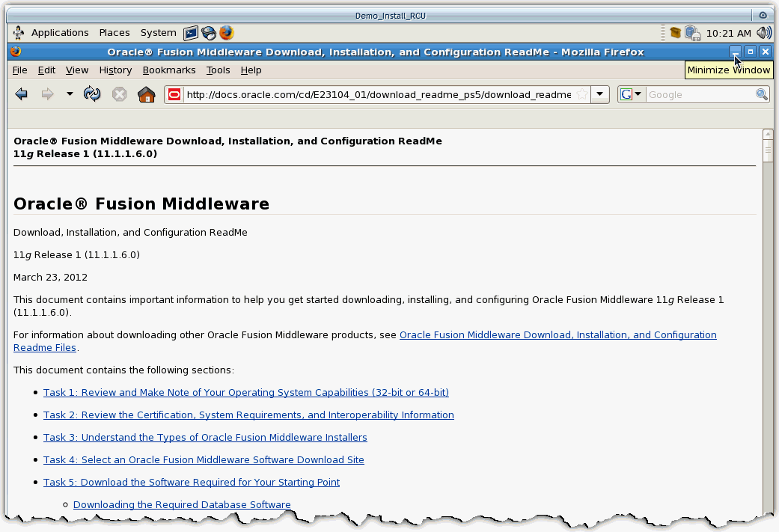Navigate back using the Back arrow
This screenshot has width=779, height=532.
(x=21, y=94)
